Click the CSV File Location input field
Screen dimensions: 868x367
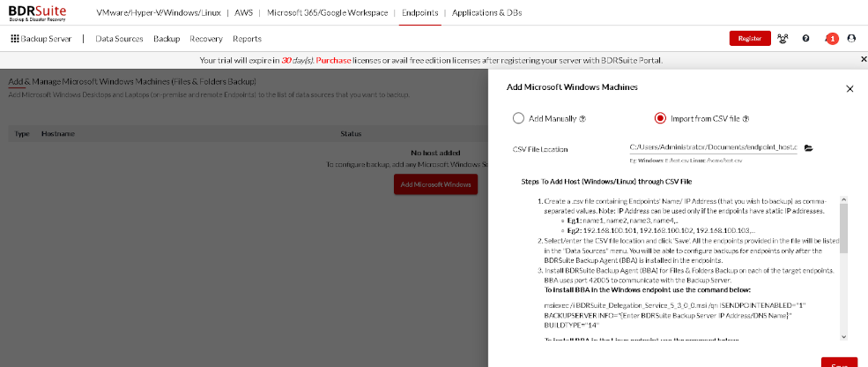713,147
